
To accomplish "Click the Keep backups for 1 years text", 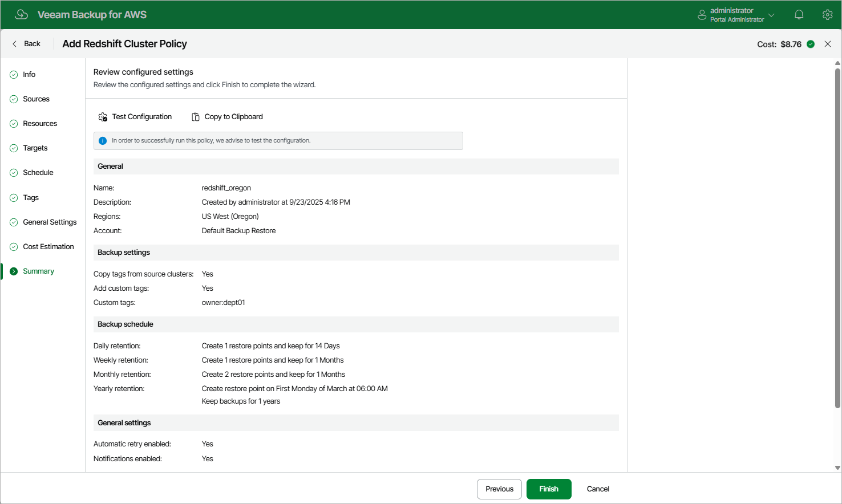I will coord(241,401).
